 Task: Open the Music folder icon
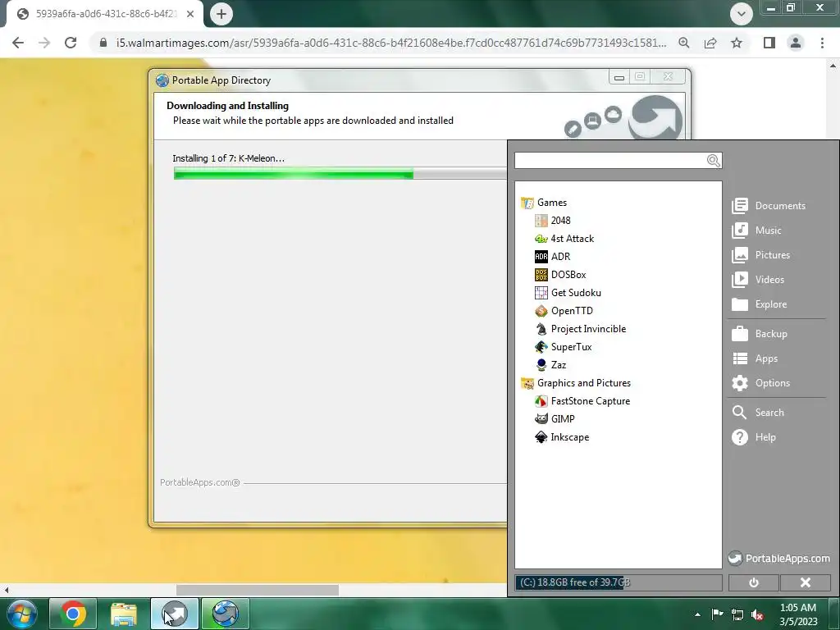point(740,231)
